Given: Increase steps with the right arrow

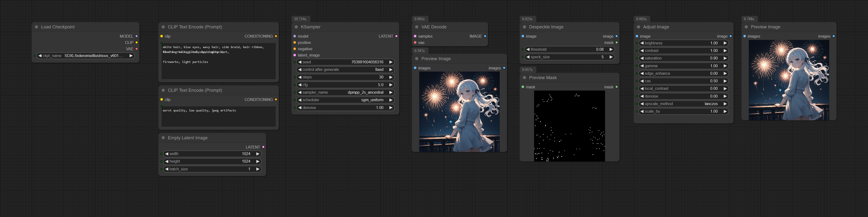Looking at the screenshot, I should click(391, 77).
